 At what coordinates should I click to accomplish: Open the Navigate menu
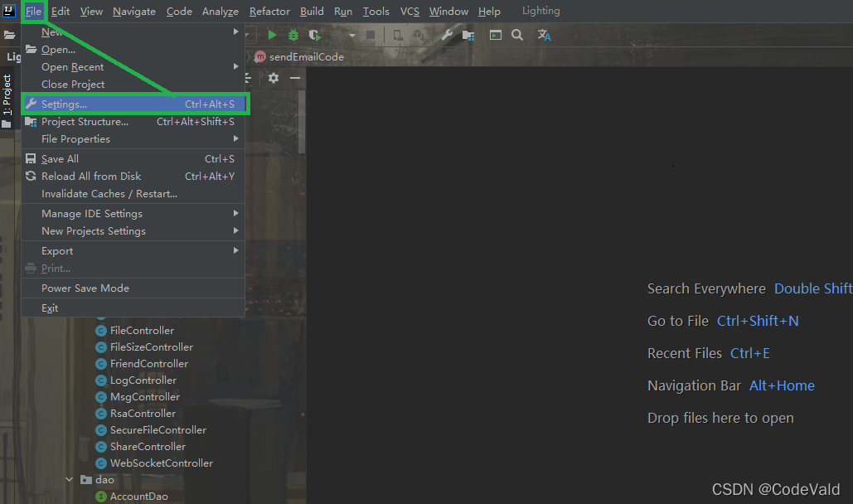coord(134,12)
